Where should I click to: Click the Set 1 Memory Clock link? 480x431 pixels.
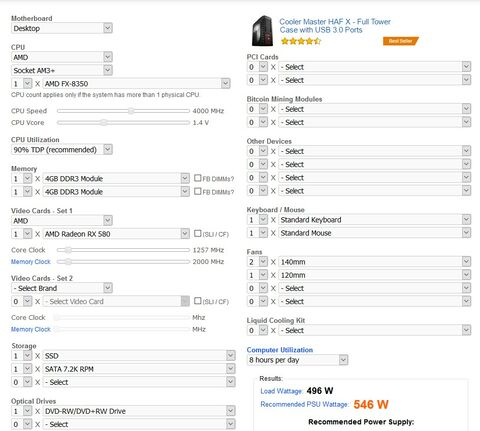click(x=31, y=262)
